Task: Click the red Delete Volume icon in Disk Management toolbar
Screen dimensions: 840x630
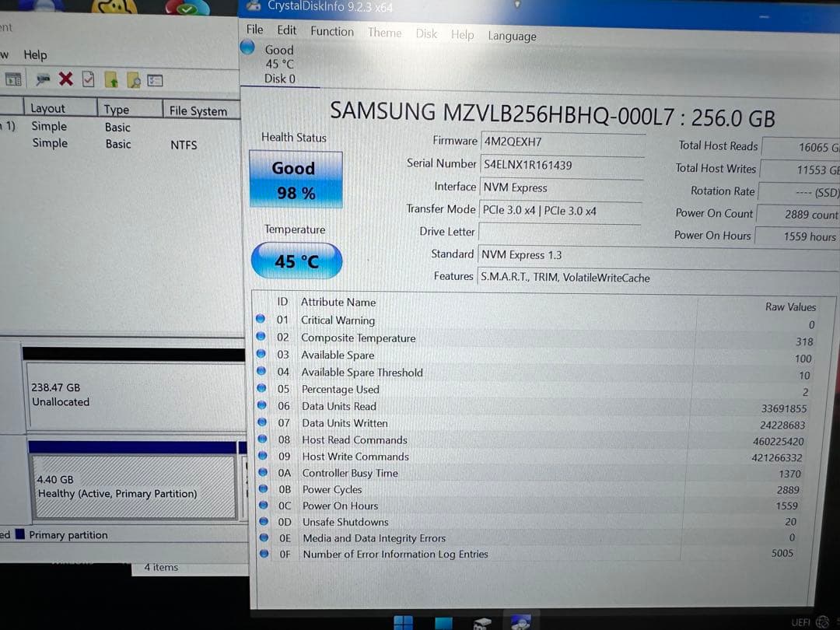Action: point(66,79)
